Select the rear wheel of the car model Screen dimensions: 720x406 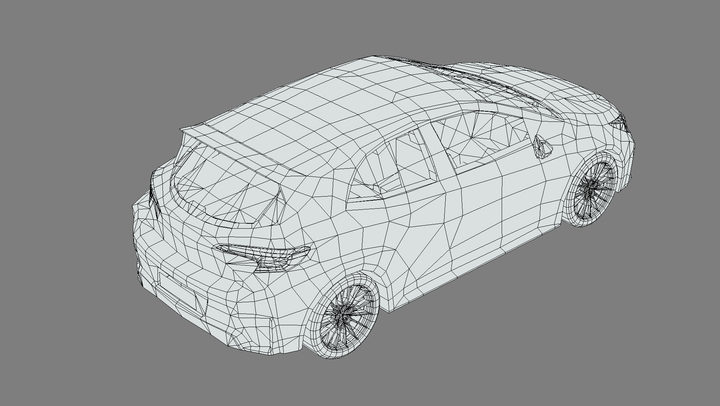pyautogui.click(x=345, y=316)
